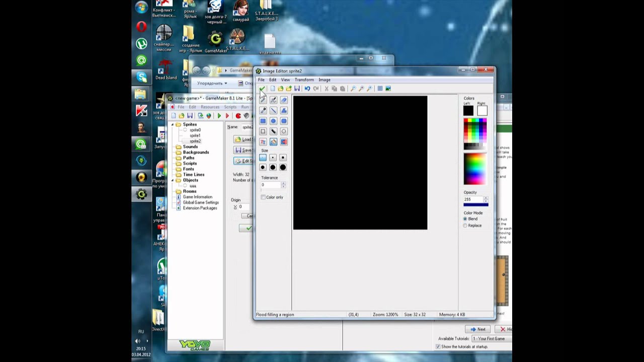Screen dimensions: 644x362
Task: Open Game Information in resource tree
Action: 198,197
